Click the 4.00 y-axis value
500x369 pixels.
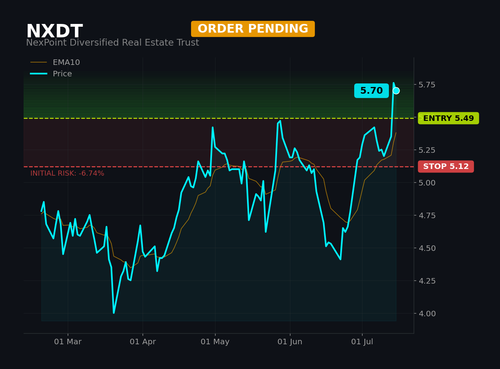[427, 314]
